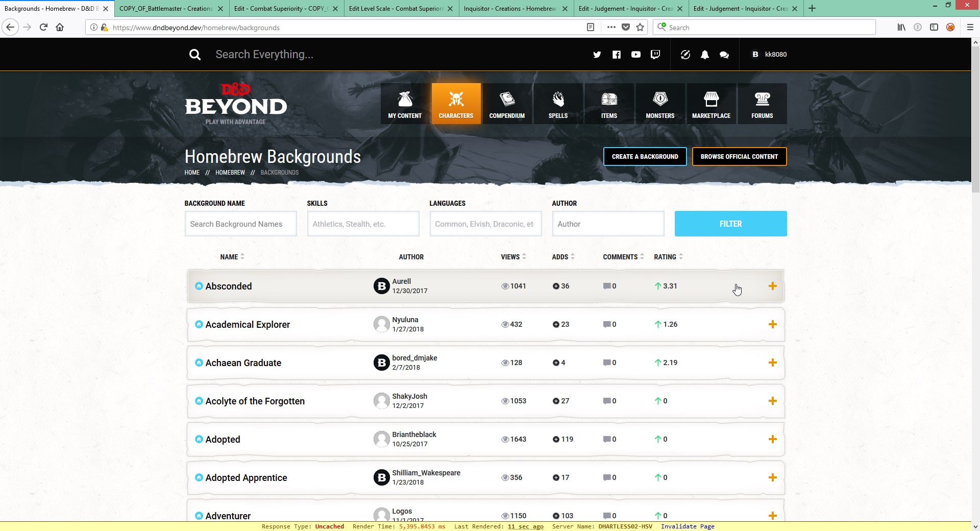The height and width of the screenshot is (531, 980).
Task: Go to Home breadcrumb link
Action: (x=192, y=173)
